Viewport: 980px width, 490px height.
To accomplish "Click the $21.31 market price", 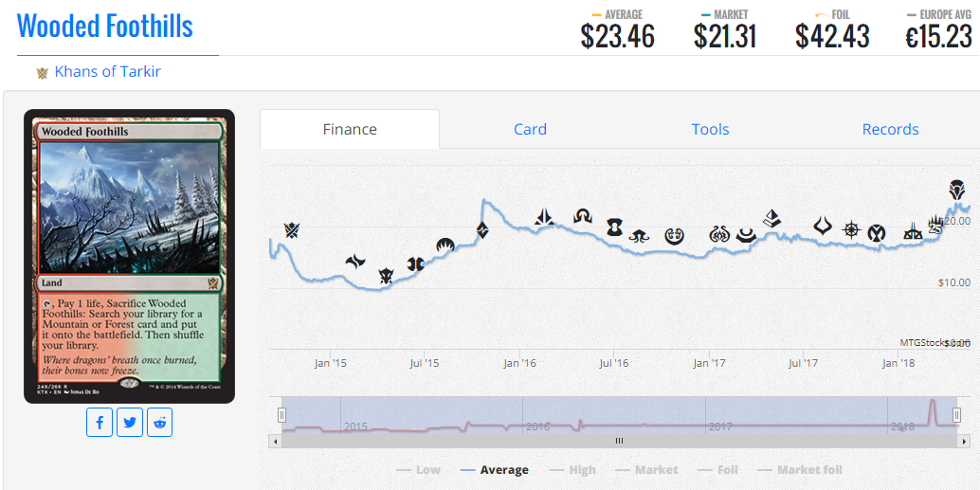I will pos(725,36).
